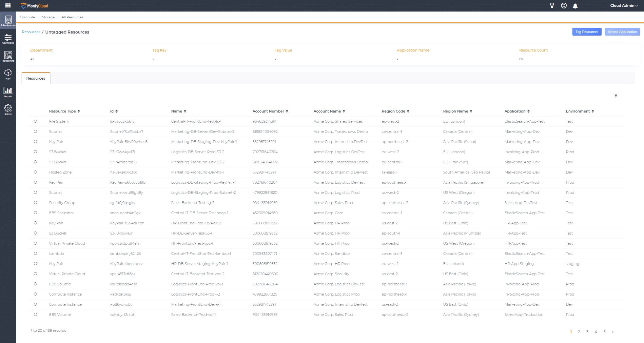This screenshot has width=644, height=343.
Task: Open the notifications bell
Action: pyautogui.click(x=575, y=6)
